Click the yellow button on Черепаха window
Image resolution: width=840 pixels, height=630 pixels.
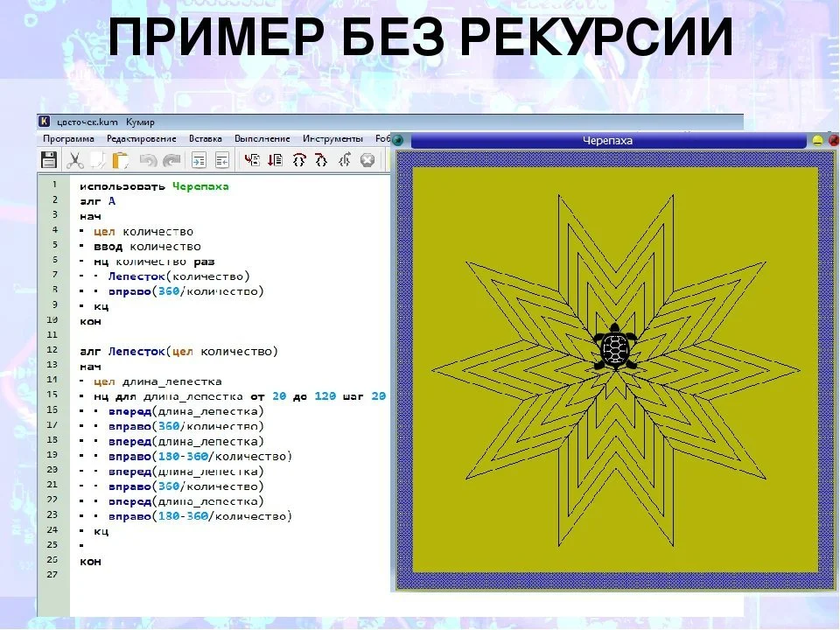(x=817, y=140)
